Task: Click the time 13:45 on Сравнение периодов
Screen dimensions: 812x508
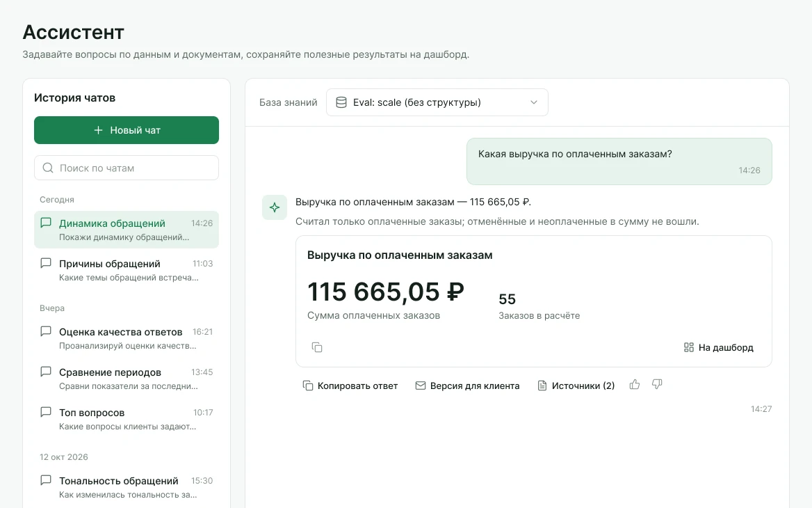Action: pos(202,372)
